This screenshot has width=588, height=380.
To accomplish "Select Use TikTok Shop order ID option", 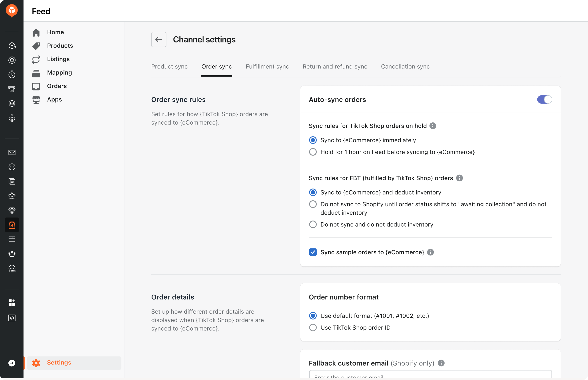I will coord(313,327).
